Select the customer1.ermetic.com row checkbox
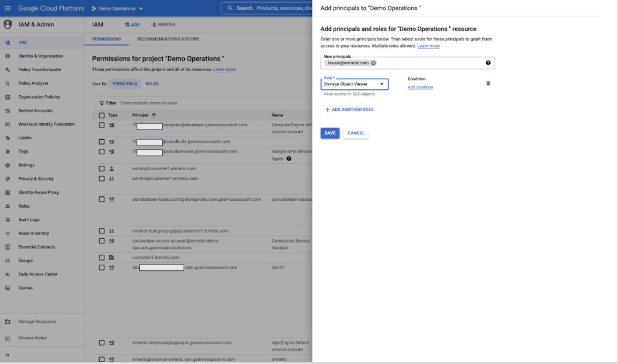Screen dimensions: 618x364 click(x=102, y=257)
